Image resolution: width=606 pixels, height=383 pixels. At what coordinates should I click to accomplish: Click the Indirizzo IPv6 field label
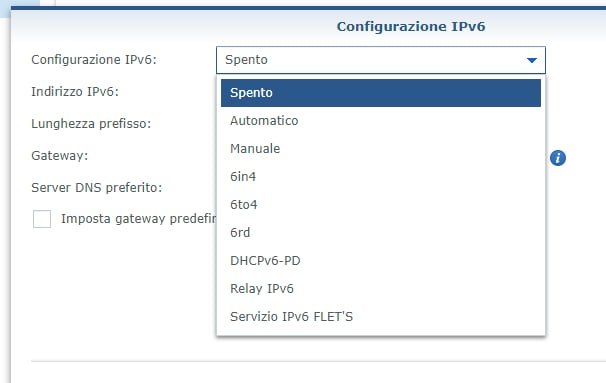coord(75,92)
